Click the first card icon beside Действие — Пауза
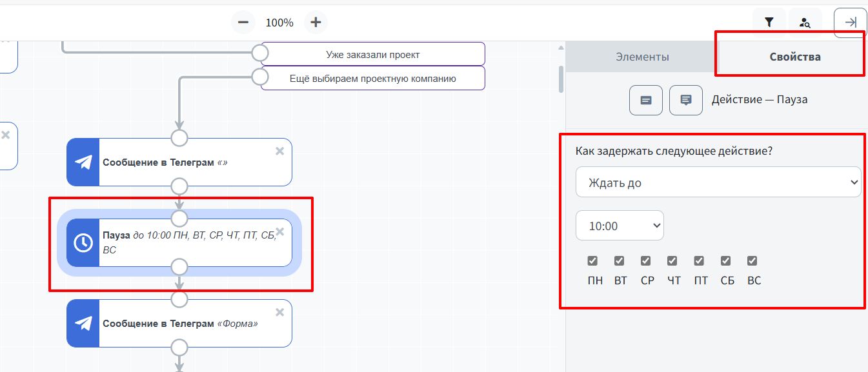Screen dimensions: 868x372 click(646, 100)
